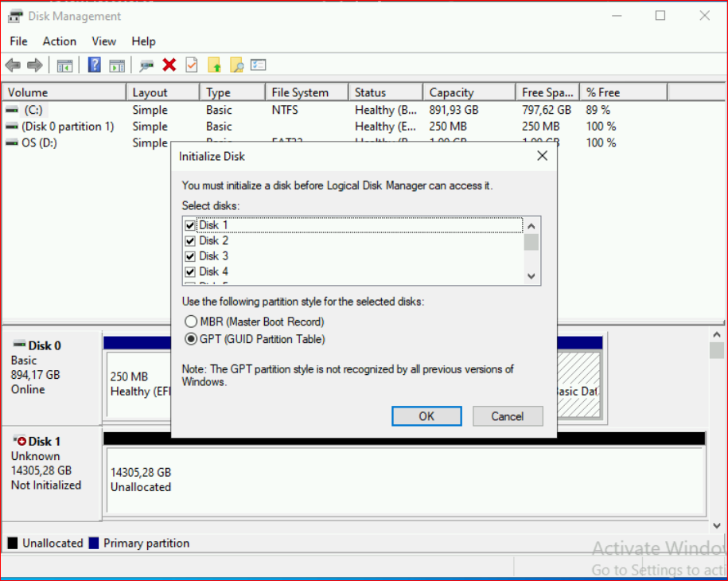Click the properties checkmark page icon

point(192,65)
